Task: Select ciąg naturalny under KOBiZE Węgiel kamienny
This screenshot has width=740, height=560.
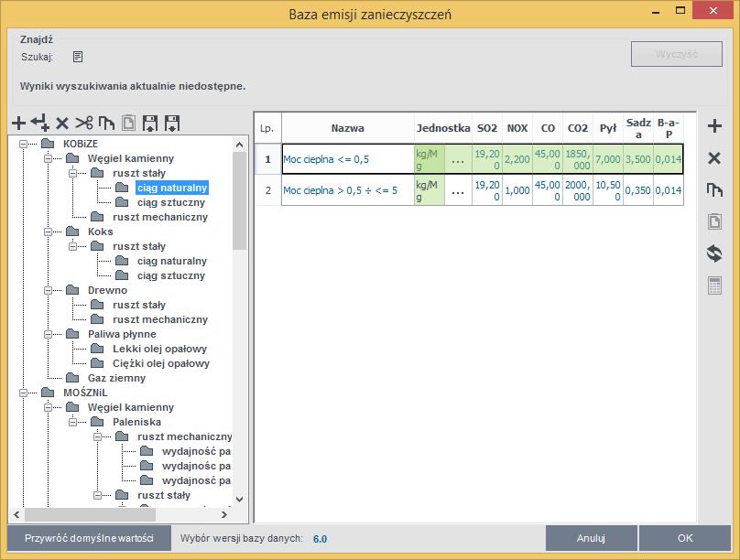Action: (172, 188)
